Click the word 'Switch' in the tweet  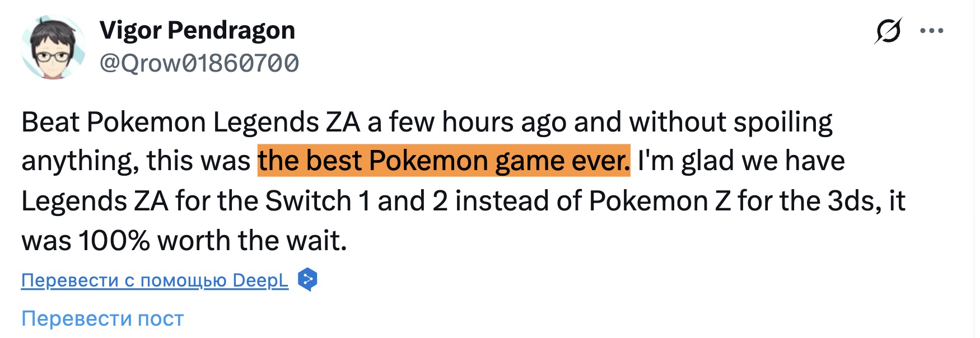click(x=308, y=201)
